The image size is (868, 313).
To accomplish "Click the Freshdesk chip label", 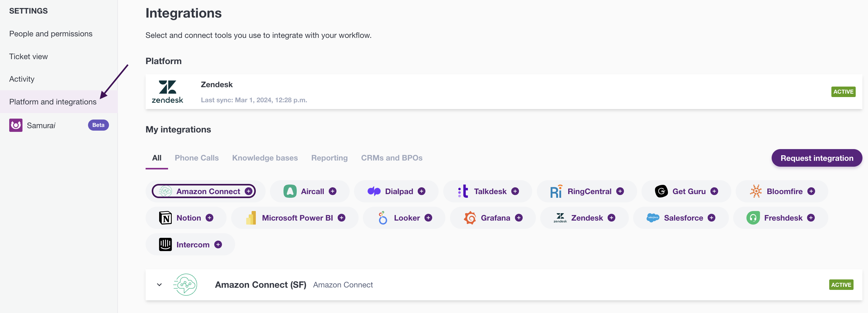I will tap(783, 218).
